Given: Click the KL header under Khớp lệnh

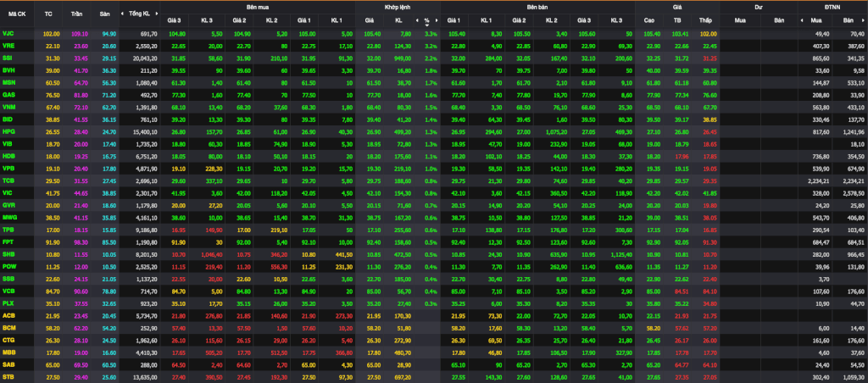Looking at the screenshot, I should tap(398, 20).
